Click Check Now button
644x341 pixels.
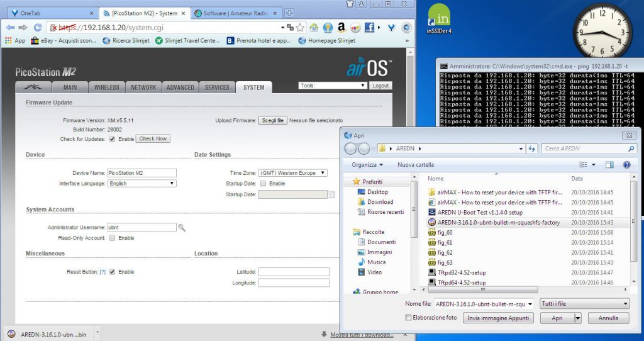click(153, 139)
